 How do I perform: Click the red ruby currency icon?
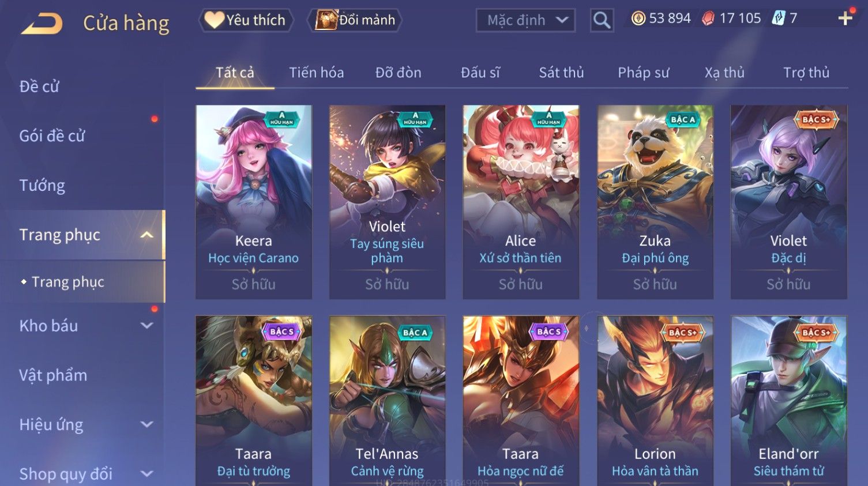[708, 18]
